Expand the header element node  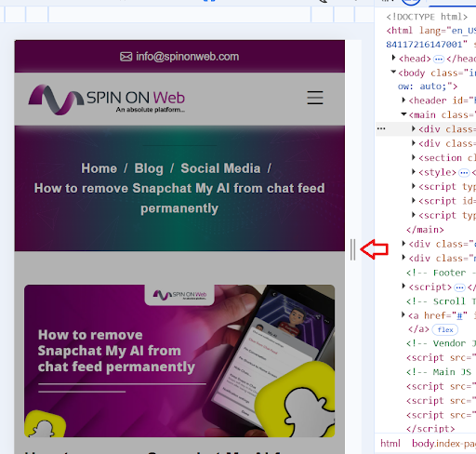[403, 100]
